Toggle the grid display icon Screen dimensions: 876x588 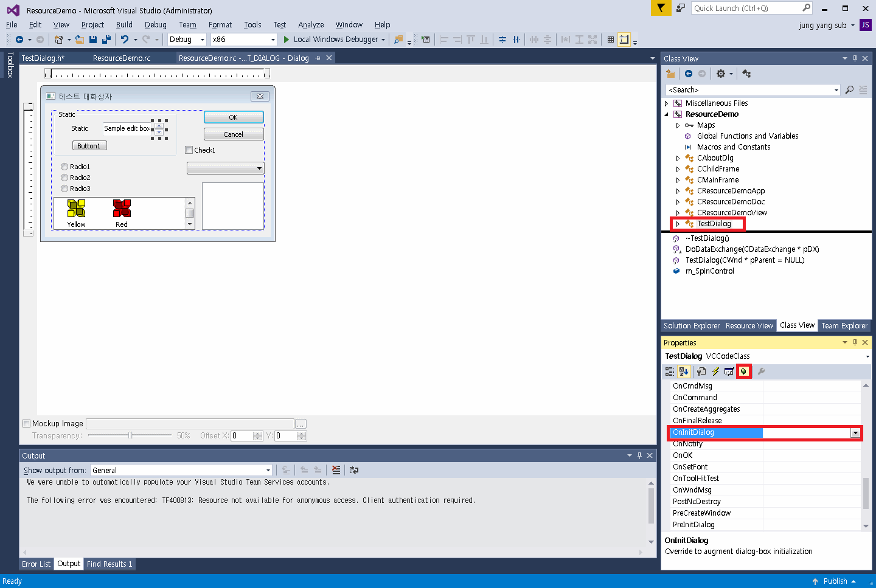(611, 40)
